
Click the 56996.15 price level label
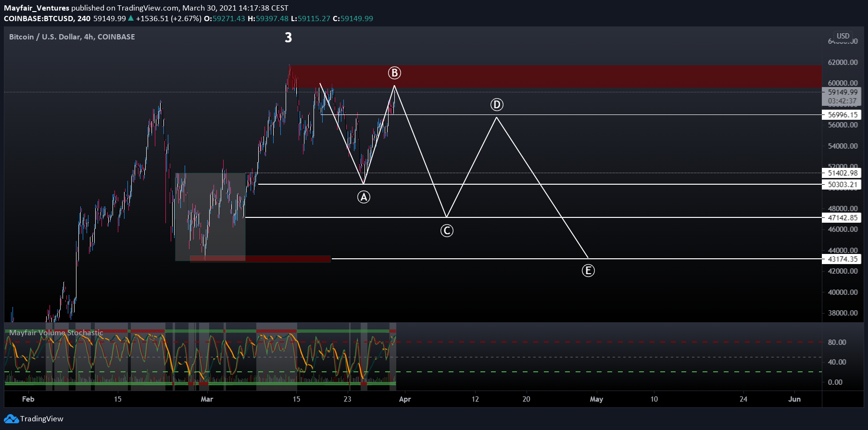[x=842, y=115]
